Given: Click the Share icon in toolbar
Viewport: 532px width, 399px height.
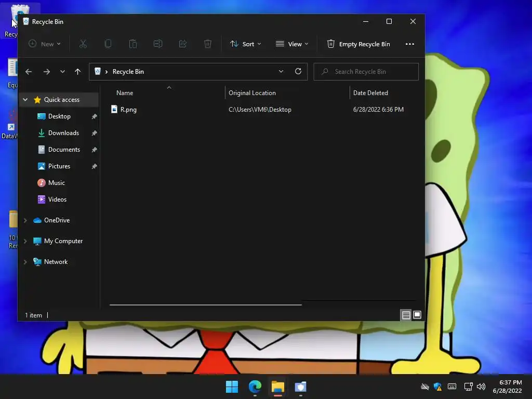Looking at the screenshot, I should 183,44.
